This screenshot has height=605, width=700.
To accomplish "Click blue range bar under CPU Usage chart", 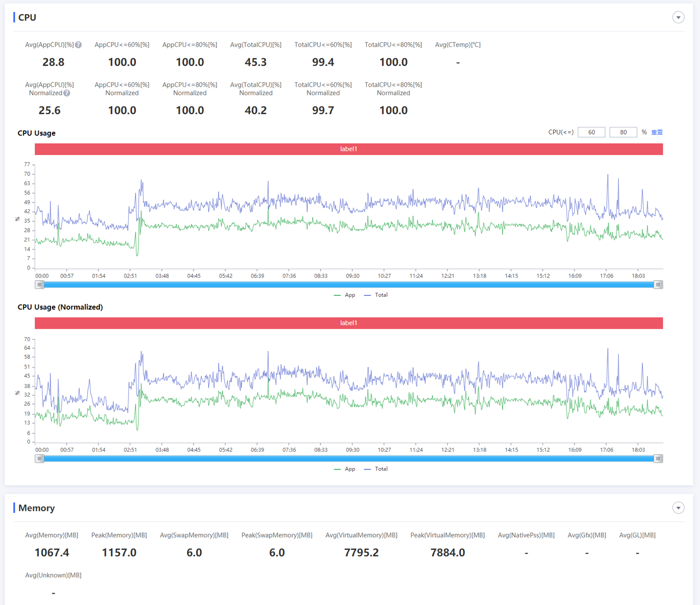I will click(349, 285).
